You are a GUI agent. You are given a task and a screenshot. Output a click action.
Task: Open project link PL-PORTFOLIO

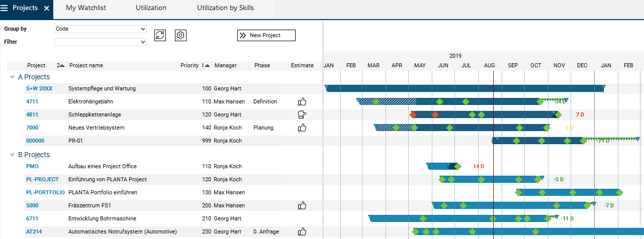tap(45, 192)
